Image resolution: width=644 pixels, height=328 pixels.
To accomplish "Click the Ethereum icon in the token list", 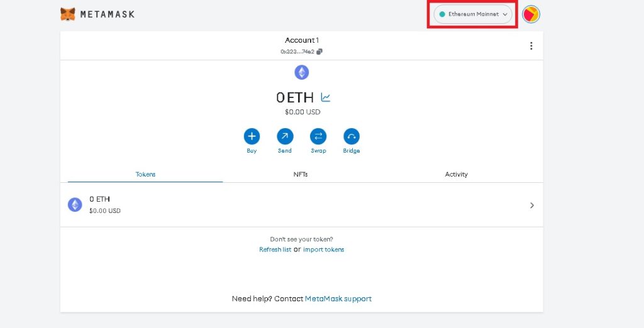I will (75, 205).
